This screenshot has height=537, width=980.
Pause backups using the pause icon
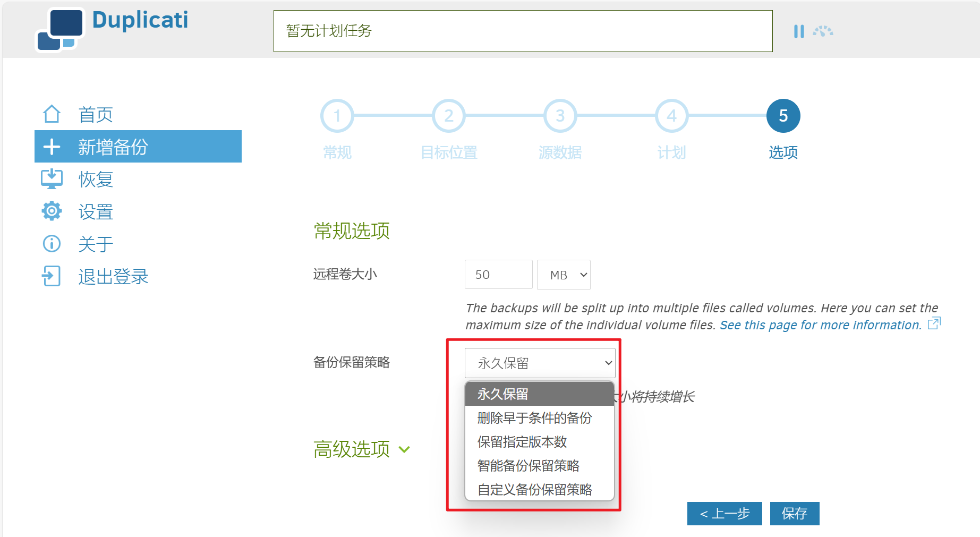point(798,31)
